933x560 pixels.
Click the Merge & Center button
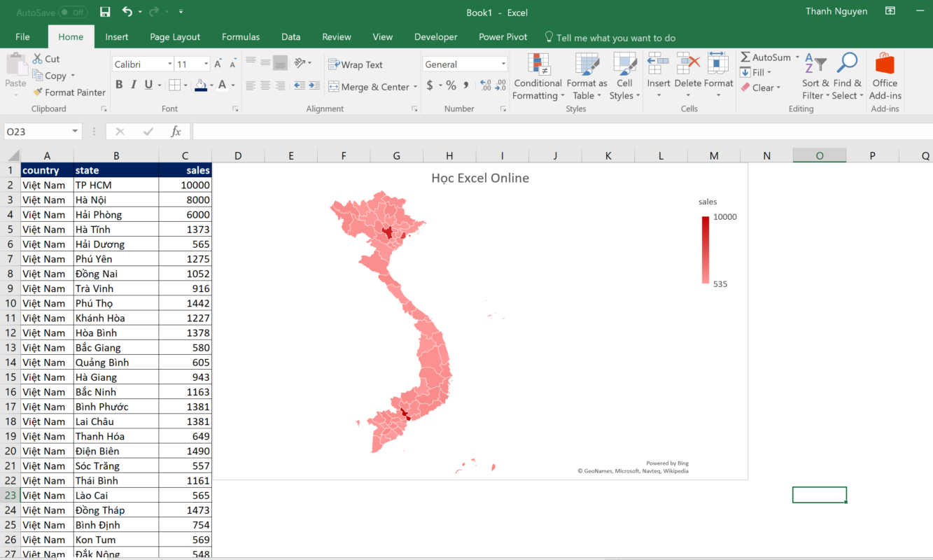[368, 87]
